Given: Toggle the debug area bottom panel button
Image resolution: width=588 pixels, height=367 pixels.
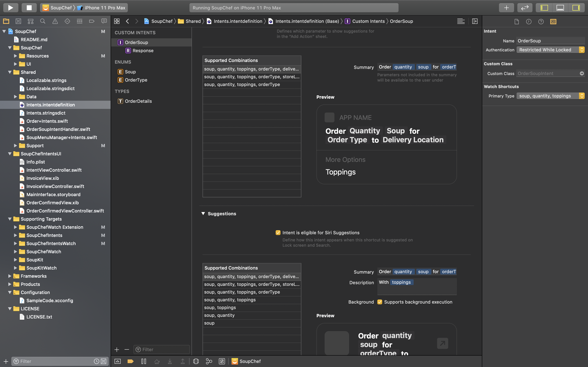Looking at the screenshot, I should [560, 8].
